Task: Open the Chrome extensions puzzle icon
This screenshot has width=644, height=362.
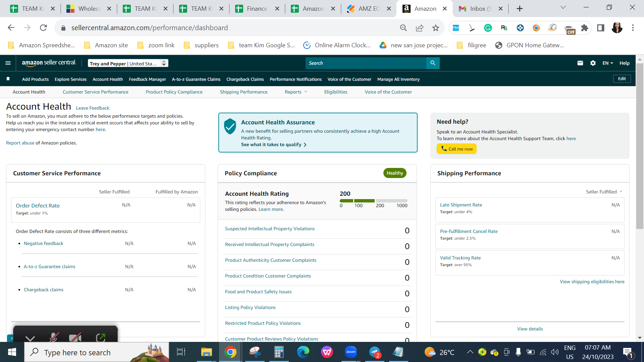Action: pyautogui.click(x=585, y=28)
